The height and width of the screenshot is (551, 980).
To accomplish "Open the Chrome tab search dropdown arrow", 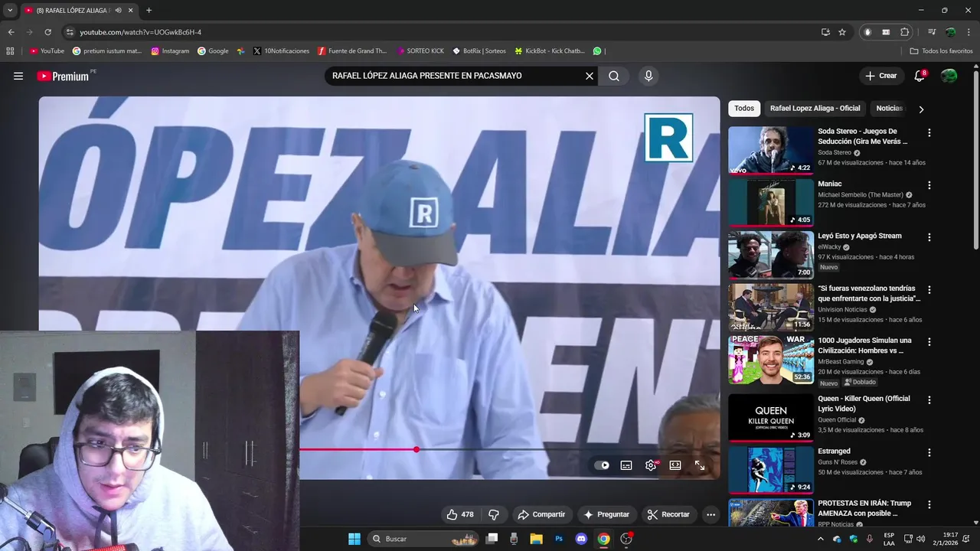I will pos(10,10).
